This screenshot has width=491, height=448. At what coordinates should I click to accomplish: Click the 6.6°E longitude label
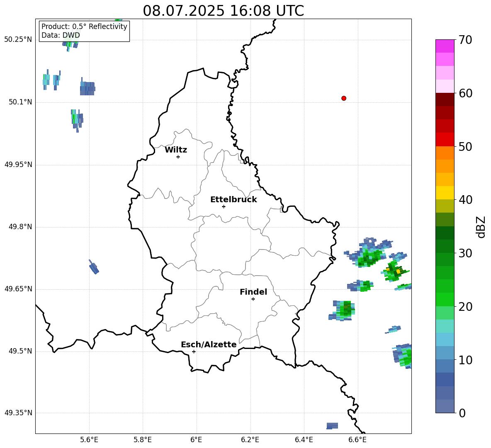point(357,440)
